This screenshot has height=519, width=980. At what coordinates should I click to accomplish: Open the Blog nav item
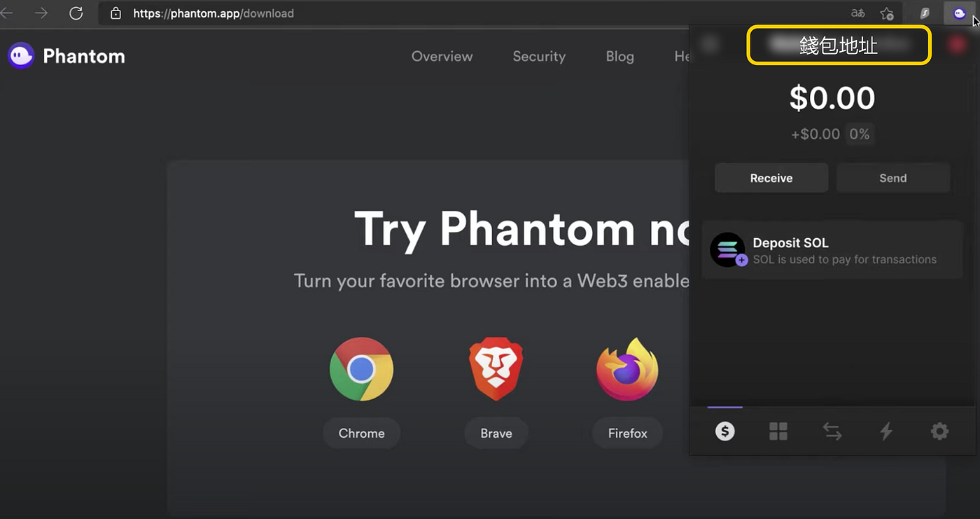619,56
